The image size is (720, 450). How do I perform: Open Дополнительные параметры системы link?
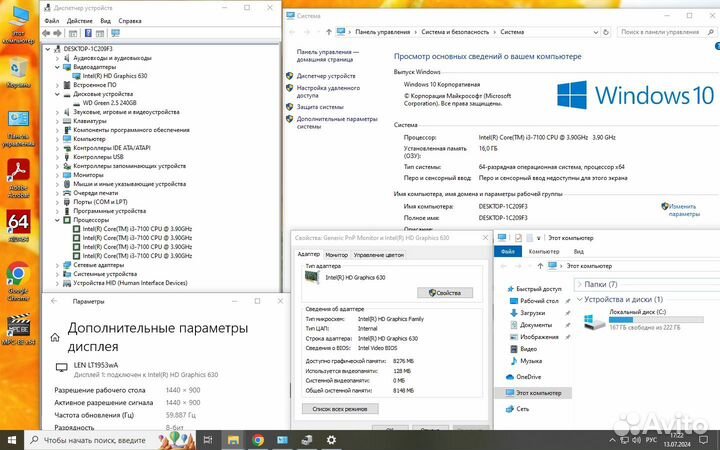[337, 122]
